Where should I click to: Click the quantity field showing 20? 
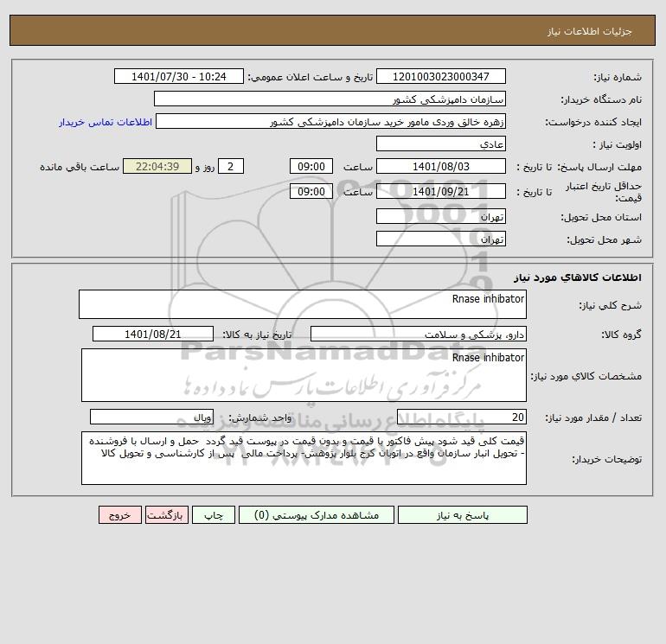(x=462, y=417)
